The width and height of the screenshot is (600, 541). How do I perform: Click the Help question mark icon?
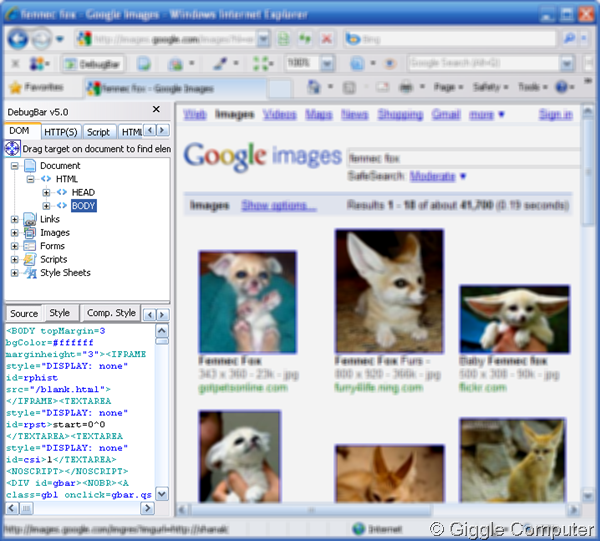[x=561, y=87]
